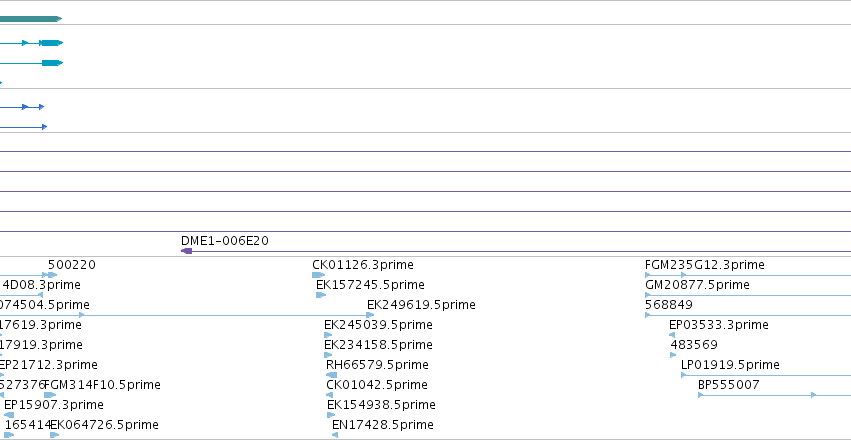This screenshot has width=851, height=440.
Task: Select the EK249619.5prime arrow glyph
Action: [x=370, y=315]
